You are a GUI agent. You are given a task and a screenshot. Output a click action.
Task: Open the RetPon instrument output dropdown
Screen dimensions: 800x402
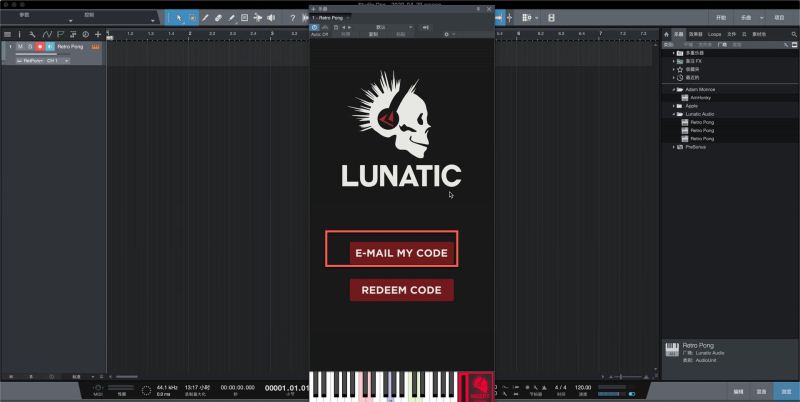30,61
